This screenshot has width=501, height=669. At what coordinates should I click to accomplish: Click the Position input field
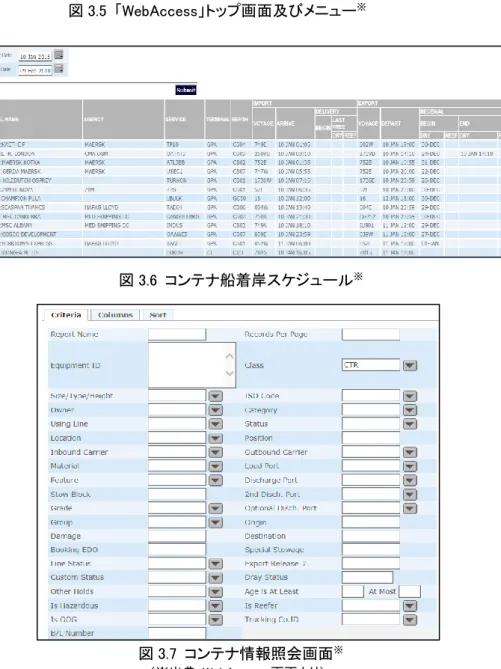370,438
